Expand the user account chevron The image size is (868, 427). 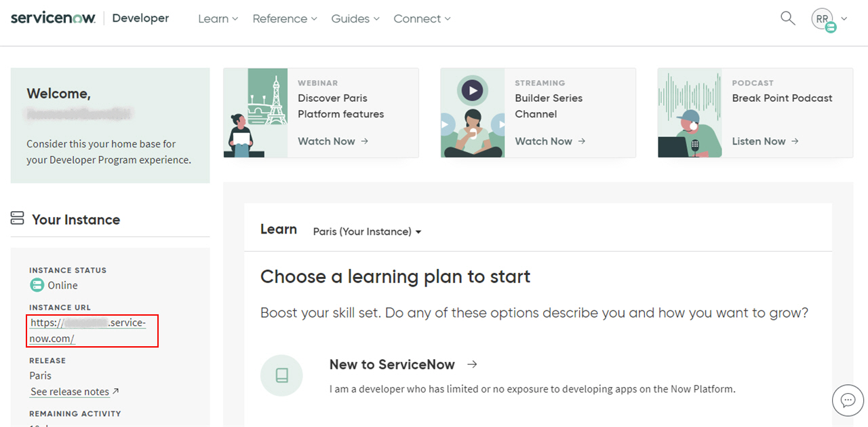(x=844, y=19)
